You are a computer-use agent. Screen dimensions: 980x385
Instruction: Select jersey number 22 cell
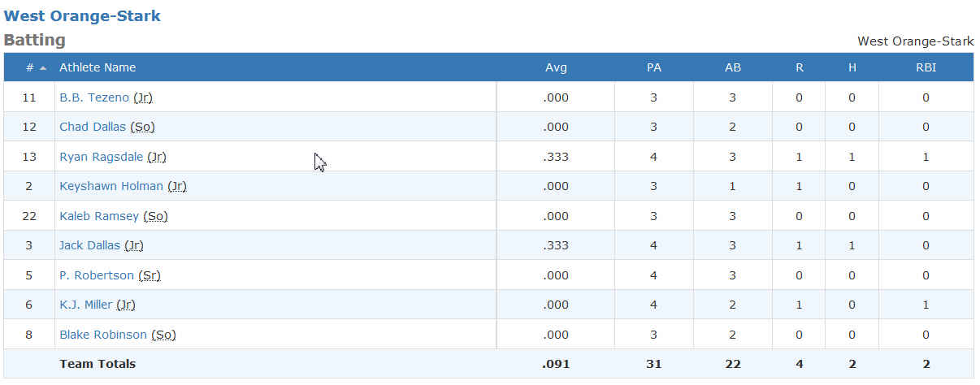point(29,216)
